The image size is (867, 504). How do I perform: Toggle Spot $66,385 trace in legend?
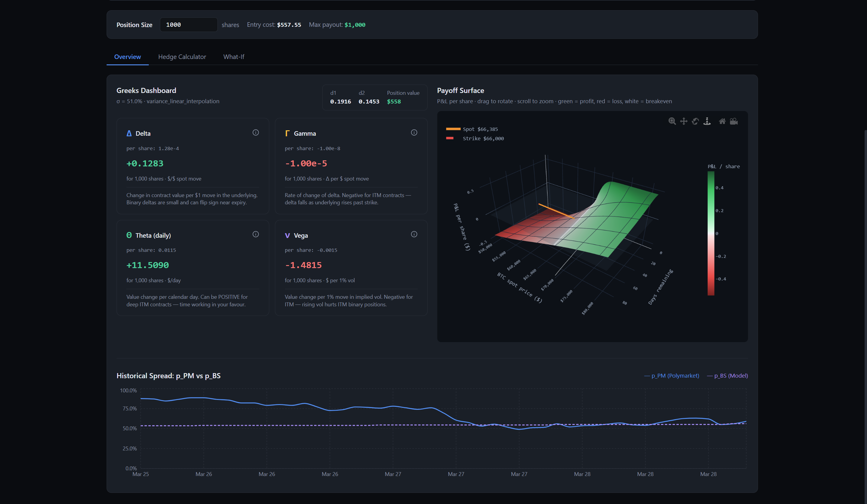(x=480, y=129)
